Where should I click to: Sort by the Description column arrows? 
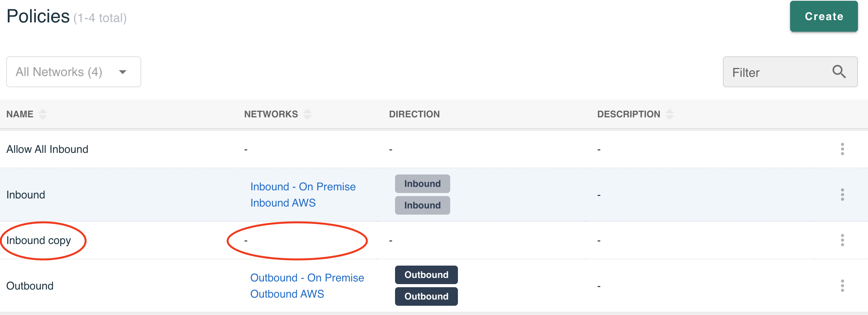click(x=669, y=114)
